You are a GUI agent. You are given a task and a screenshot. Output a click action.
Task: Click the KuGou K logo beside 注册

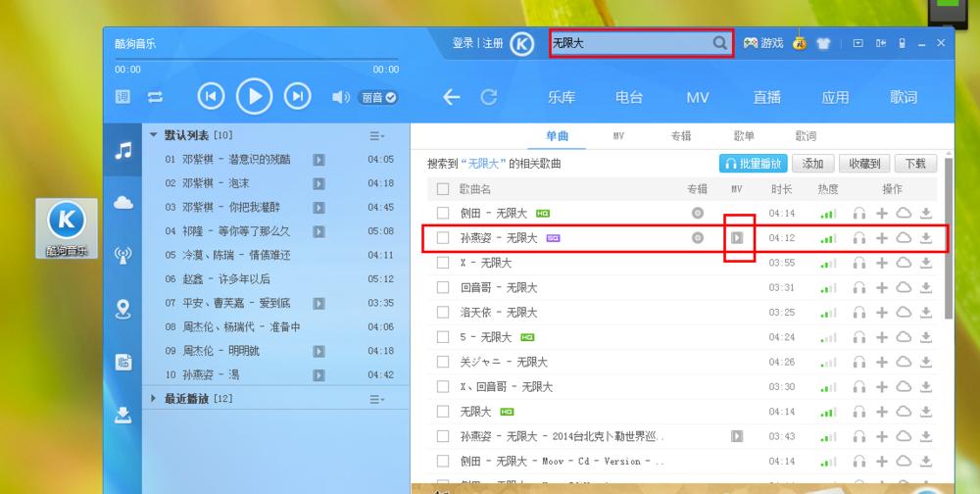click(x=521, y=44)
